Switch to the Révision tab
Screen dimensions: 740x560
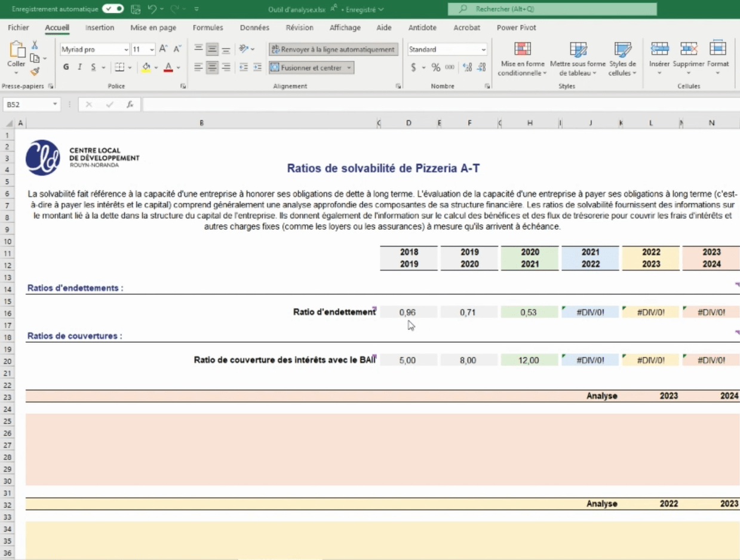(299, 27)
